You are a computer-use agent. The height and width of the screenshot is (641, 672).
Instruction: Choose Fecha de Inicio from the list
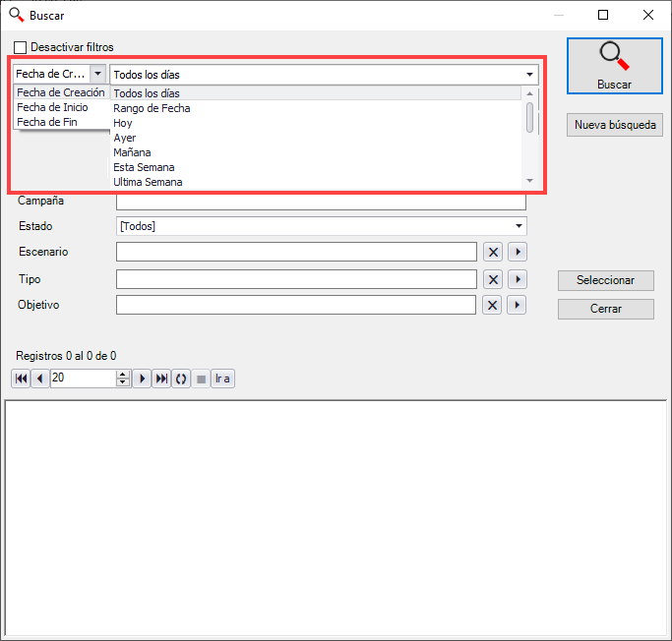point(61,107)
